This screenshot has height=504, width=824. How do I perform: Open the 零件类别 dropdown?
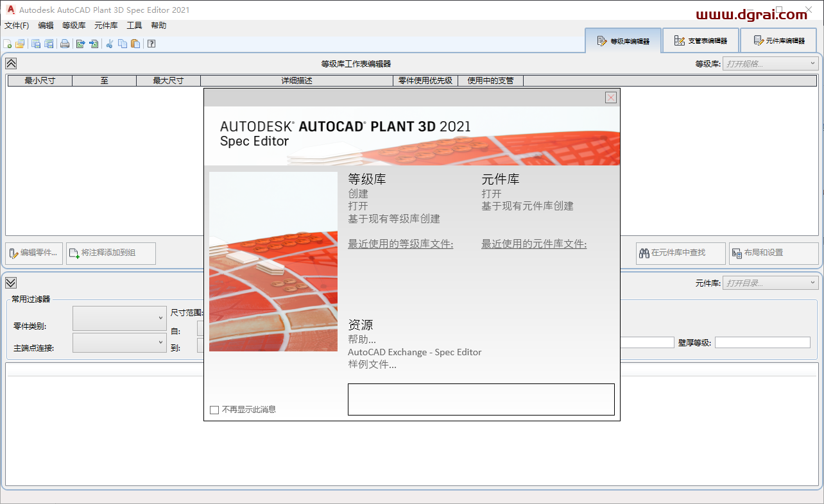tap(120, 318)
